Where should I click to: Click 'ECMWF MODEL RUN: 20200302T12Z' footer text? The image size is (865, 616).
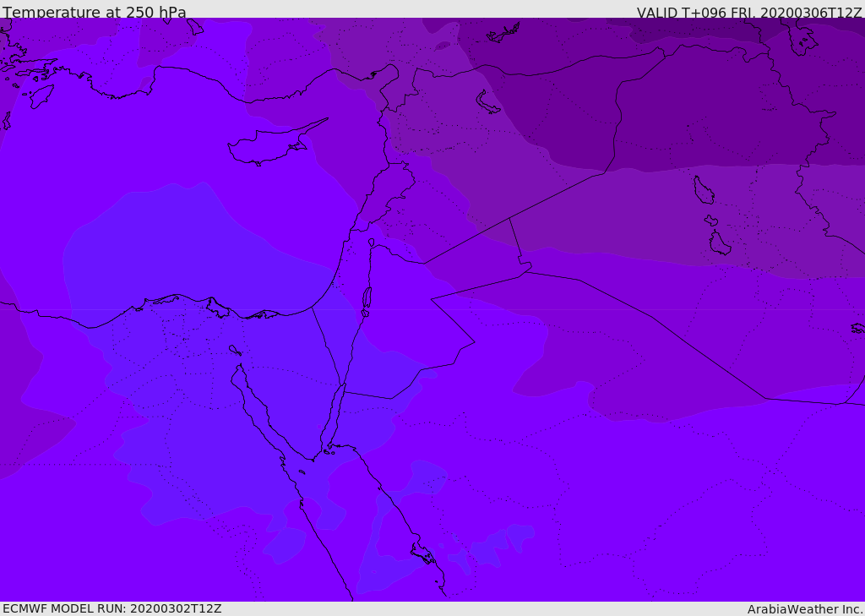click(x=112, y=608)
